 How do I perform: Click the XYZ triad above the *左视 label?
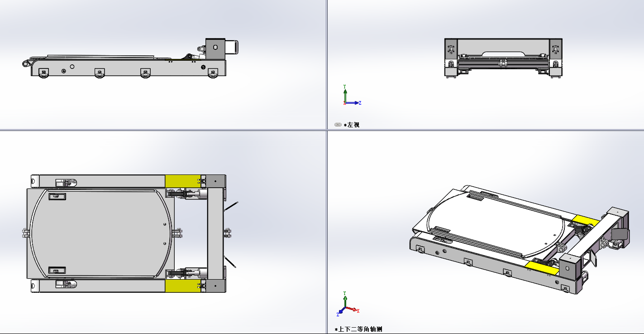[352, 95]
